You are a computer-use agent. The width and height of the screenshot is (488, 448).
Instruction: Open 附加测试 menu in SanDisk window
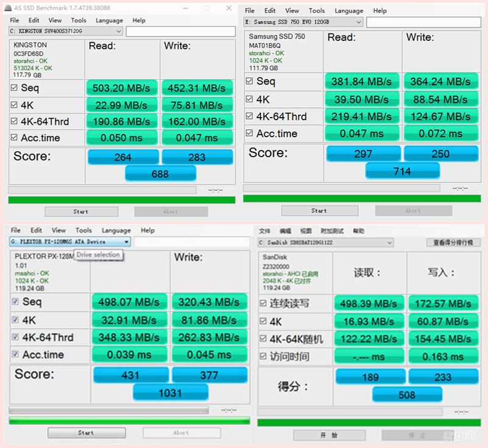click(x=332, y=230)
